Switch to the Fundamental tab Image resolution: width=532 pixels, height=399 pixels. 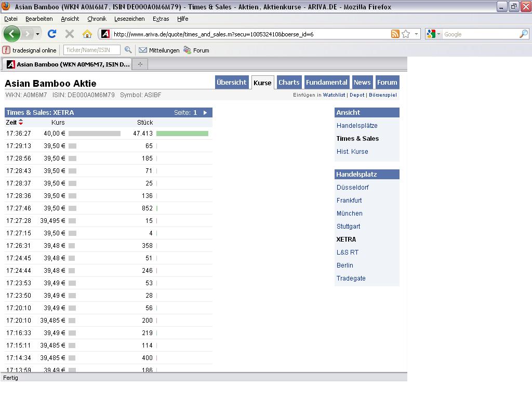[x=327, y=83]
